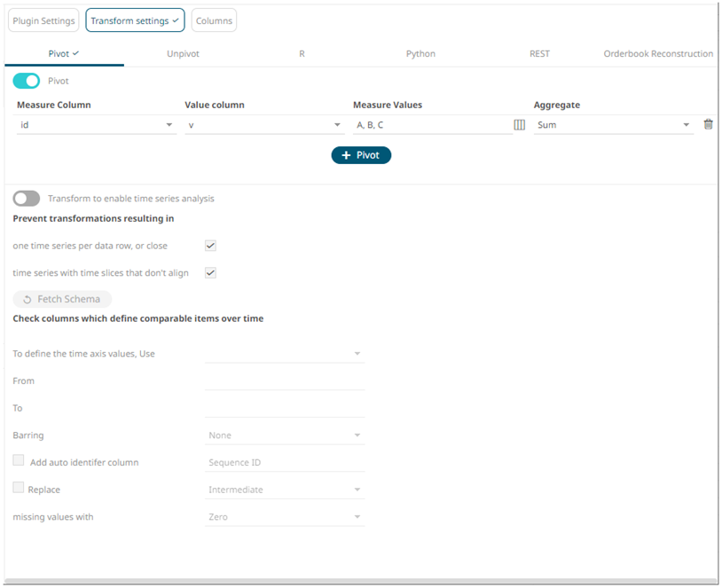Switch to the Pivot tab
Screen dimensions: 722x588
click(64, 53)
